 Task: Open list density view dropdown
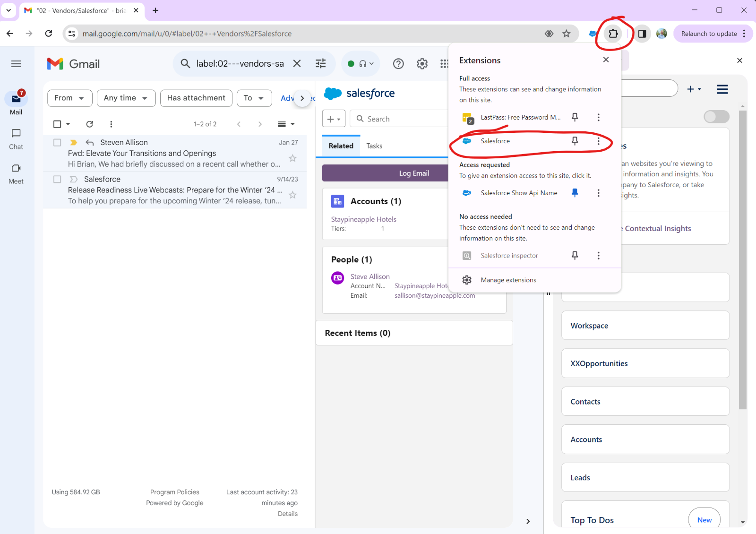coord(286,124)
